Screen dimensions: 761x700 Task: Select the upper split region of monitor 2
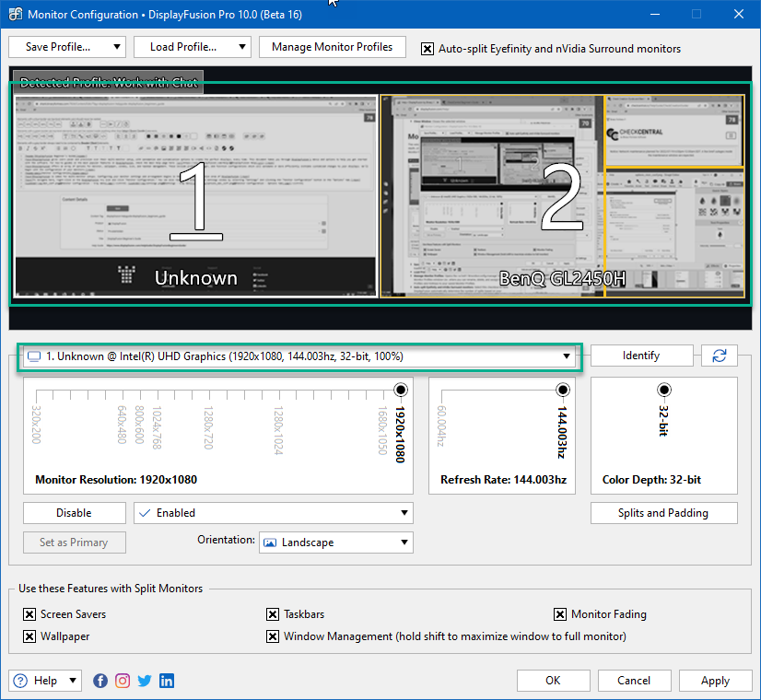[674, 131]
